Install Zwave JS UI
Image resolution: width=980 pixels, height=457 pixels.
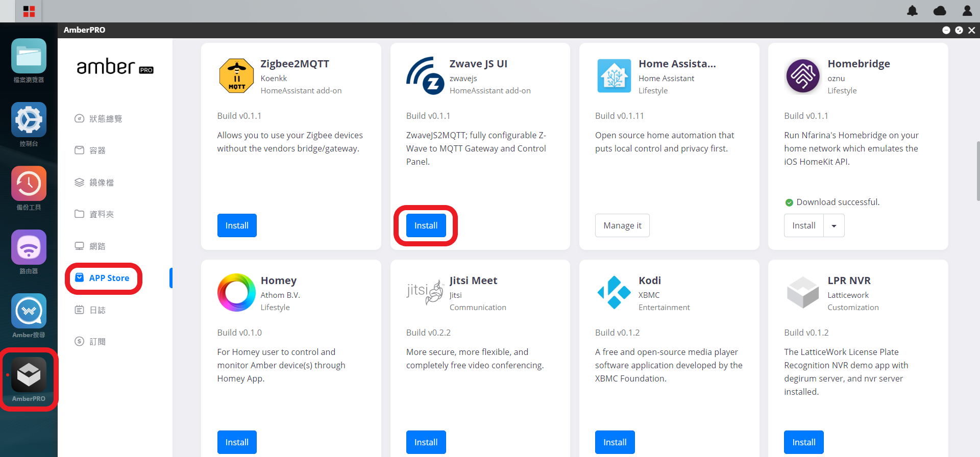[x=426, y=225]
